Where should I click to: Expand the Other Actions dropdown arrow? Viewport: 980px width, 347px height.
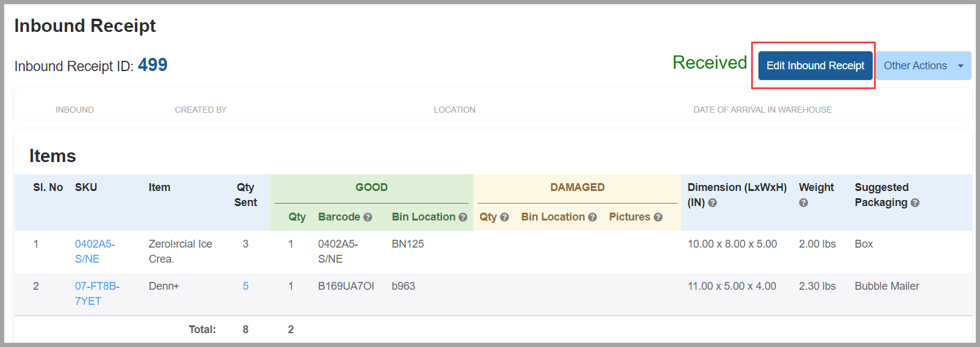[x=961, y=66]
